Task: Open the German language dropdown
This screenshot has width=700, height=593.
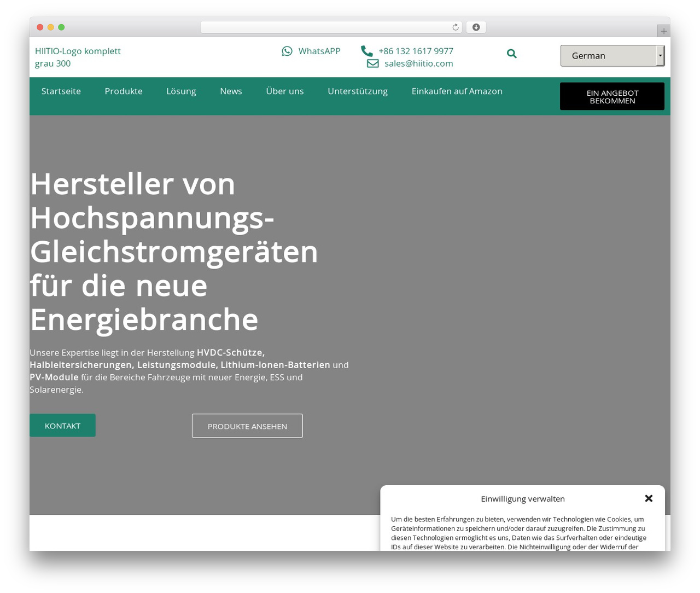Action: pos(612,56)
